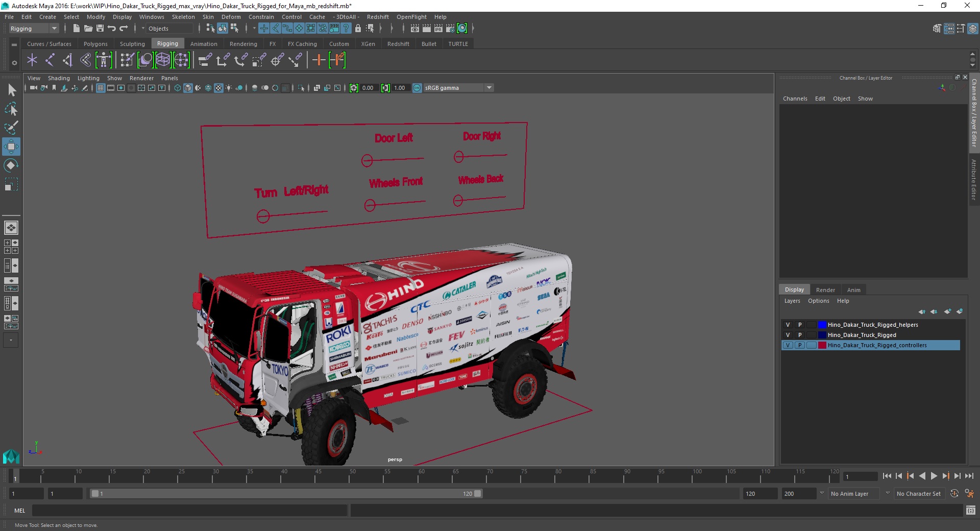Screen dimensions: 980x531
Task: Open the shelf options gear menu
Action: click(x=14, y=63)
